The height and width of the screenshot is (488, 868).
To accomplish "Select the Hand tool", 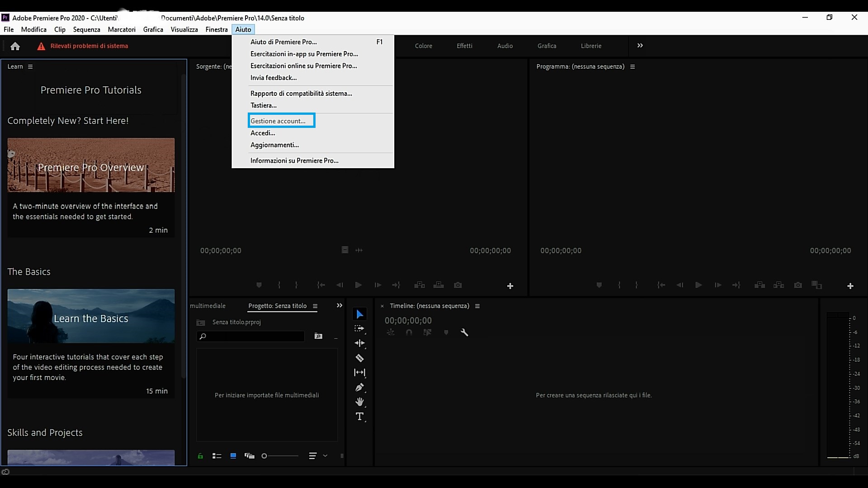I will coord(359,402).
